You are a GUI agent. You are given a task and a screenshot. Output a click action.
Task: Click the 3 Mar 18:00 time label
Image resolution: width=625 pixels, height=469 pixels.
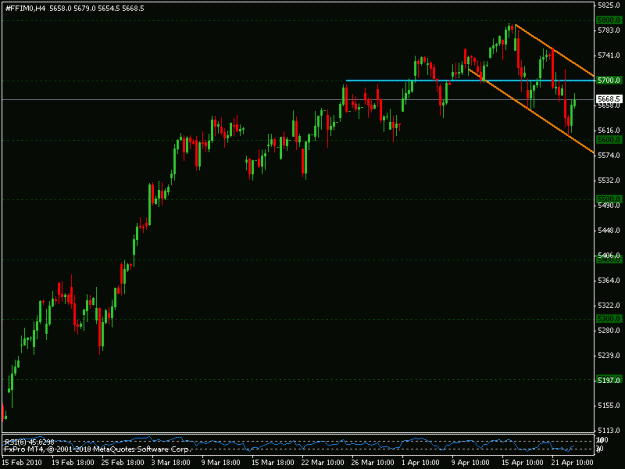[x=171, y=463]
